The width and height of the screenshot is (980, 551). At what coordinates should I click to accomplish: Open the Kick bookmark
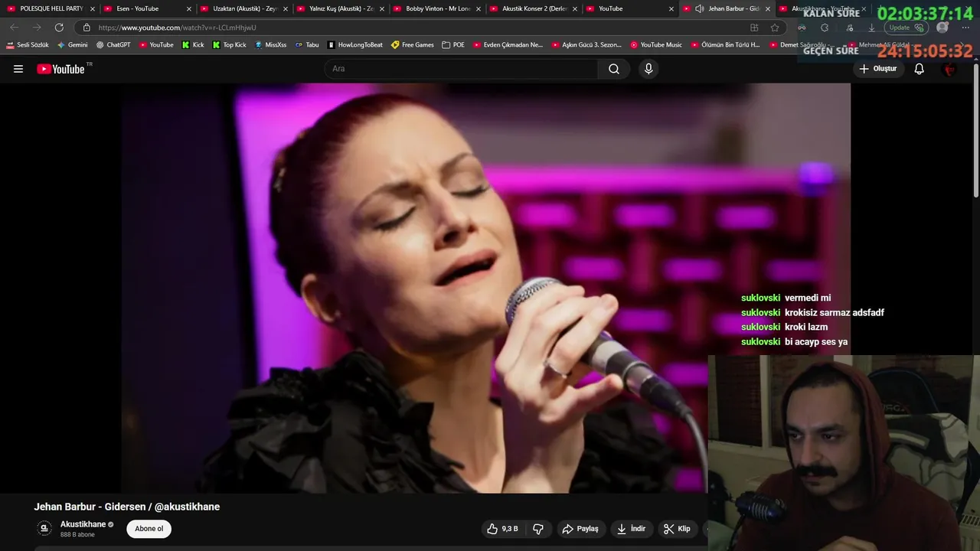(193, 45)
